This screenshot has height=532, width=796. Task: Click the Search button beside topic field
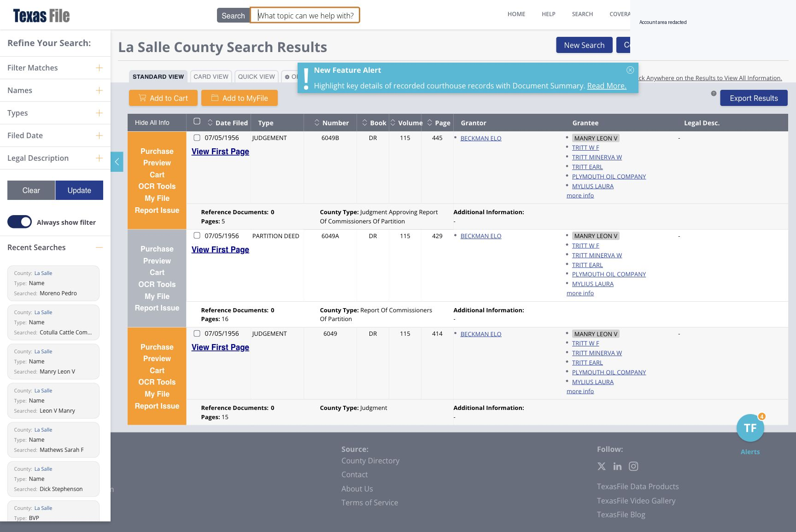(x=233, y=15)
